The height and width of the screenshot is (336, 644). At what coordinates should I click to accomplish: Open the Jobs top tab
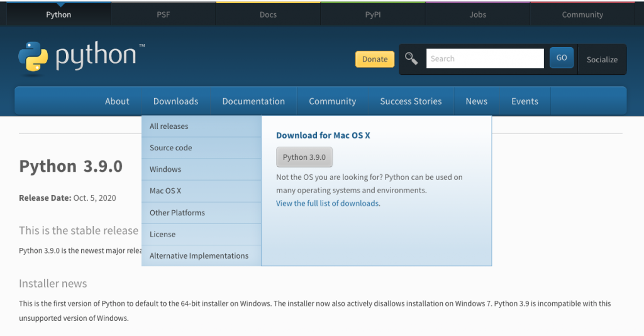(x=478, y=15)
